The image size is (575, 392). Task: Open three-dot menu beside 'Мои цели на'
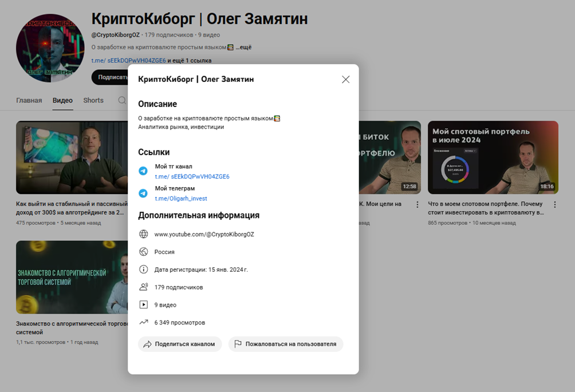pos(418,204)
